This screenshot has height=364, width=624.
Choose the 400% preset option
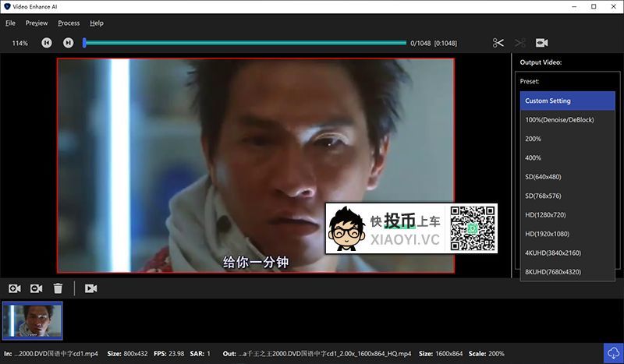pos(568,158)
